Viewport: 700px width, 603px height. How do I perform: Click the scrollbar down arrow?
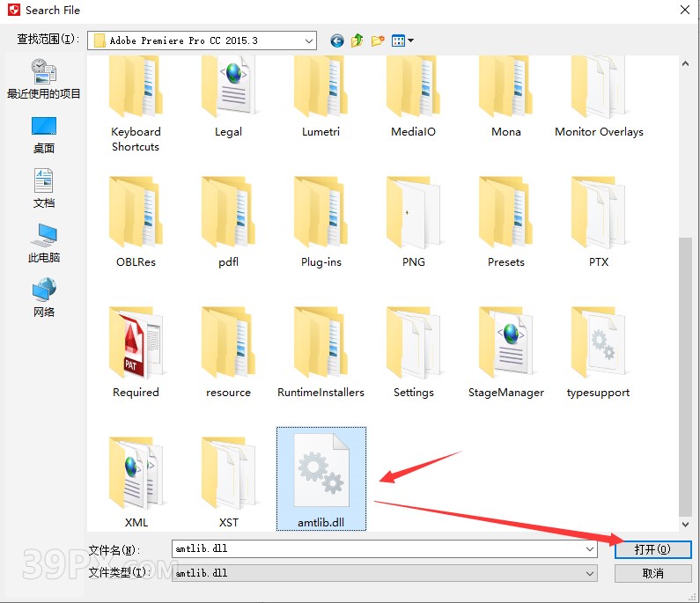click(685, 525)
